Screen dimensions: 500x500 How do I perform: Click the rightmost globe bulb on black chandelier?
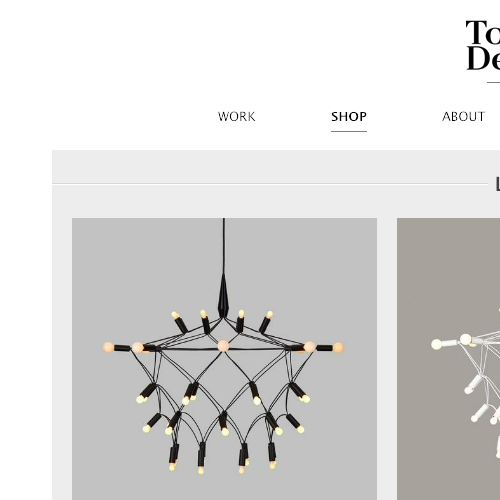pyautogui.click(x=338, y=348)
